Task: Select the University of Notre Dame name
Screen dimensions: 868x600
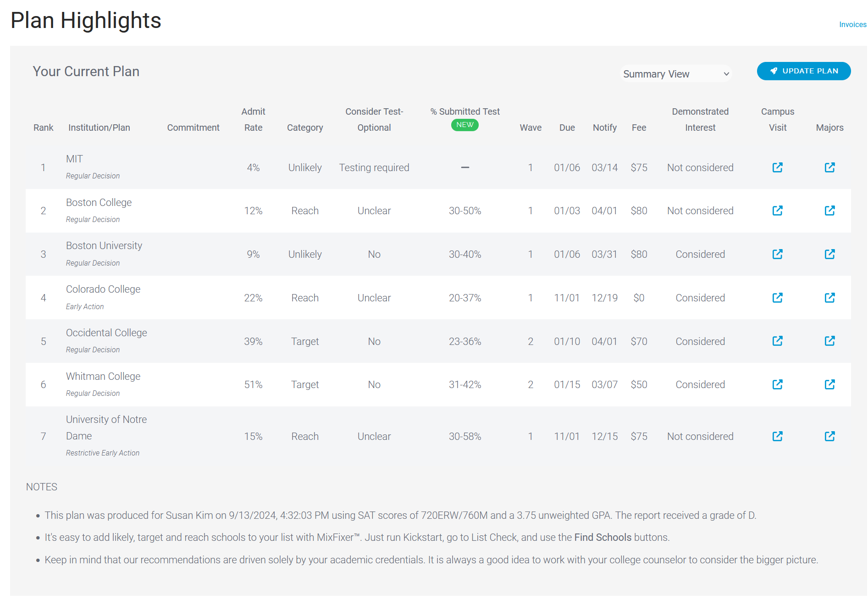Action: coord(106,428)
